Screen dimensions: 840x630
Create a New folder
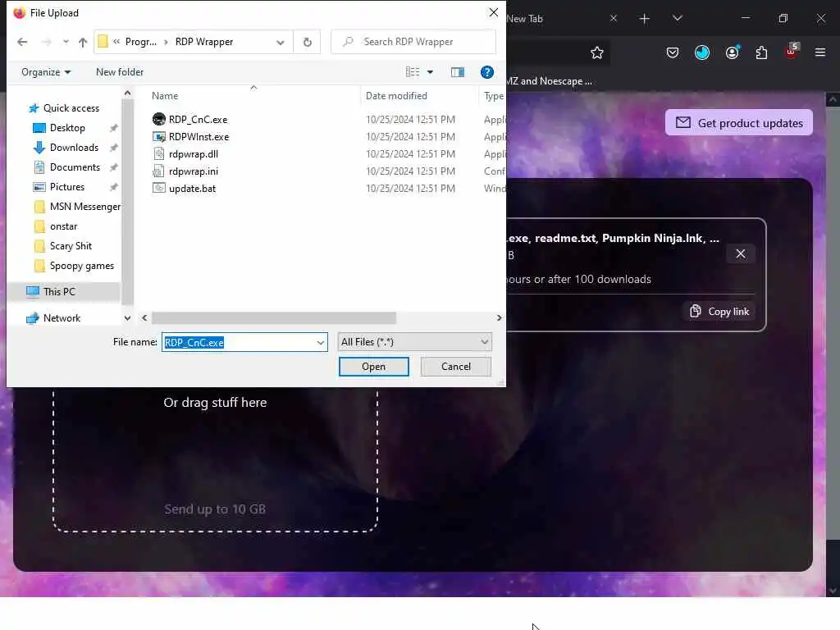[x=120, y=72]
